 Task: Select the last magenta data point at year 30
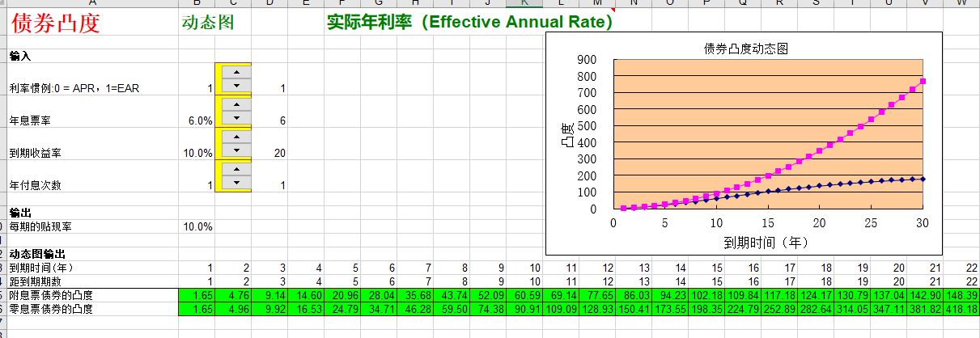(x=923, y=81)
